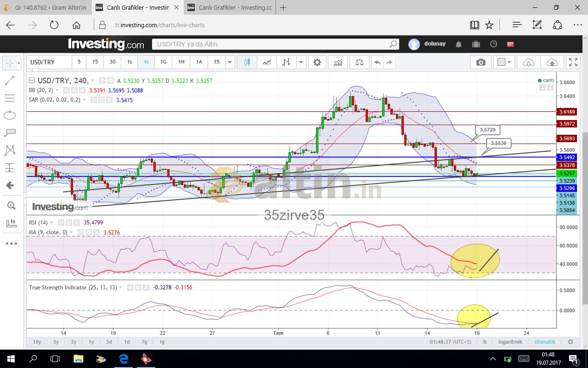Image resolution: width=588 pixels, height=368 pixels.
Task: Click the zoom in magnifier tool
Action: [x=9, y=206]
